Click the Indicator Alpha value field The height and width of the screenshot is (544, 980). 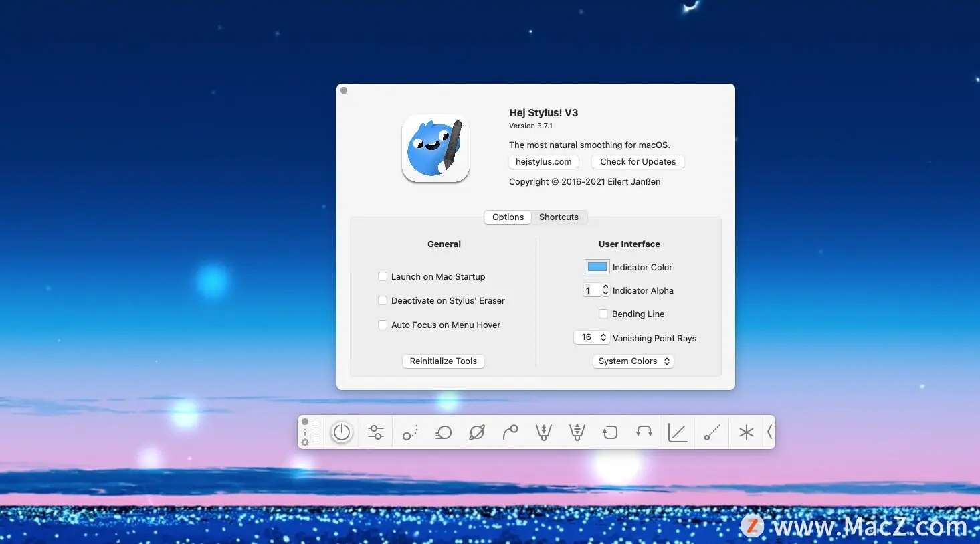592,290
